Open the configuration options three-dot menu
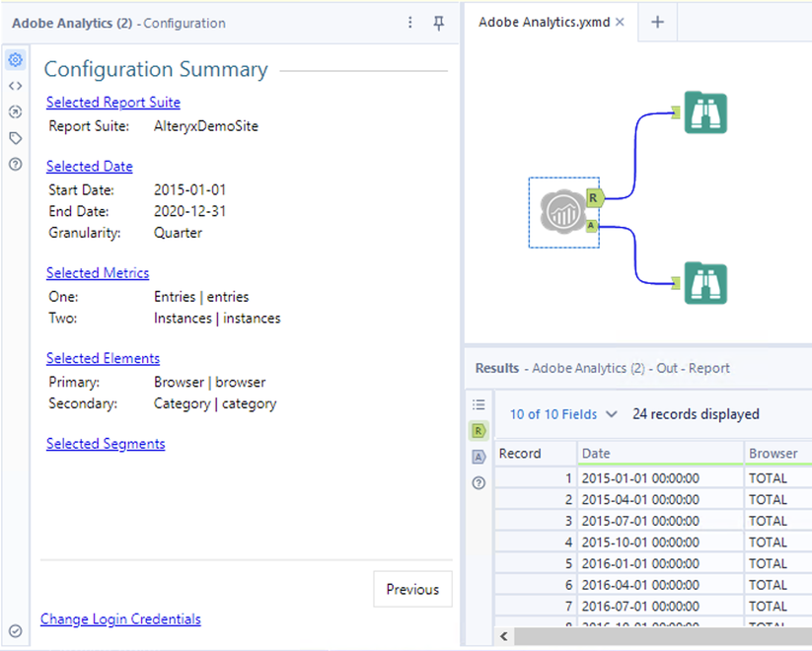 pos(409,22)
